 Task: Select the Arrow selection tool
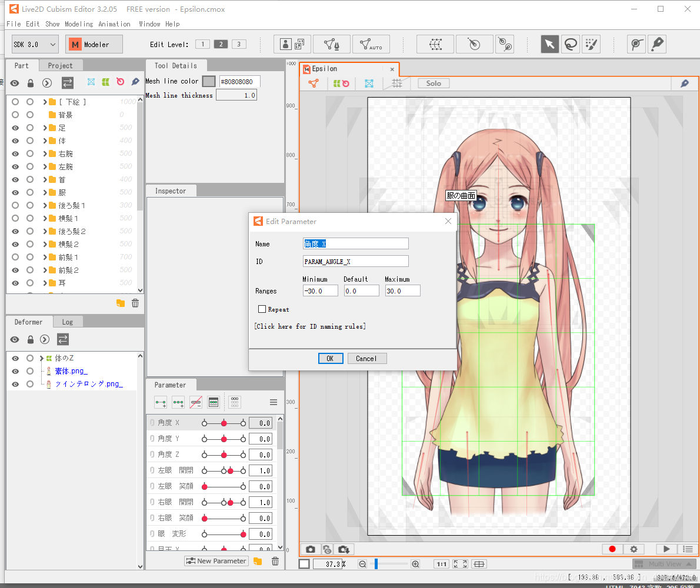549,44
